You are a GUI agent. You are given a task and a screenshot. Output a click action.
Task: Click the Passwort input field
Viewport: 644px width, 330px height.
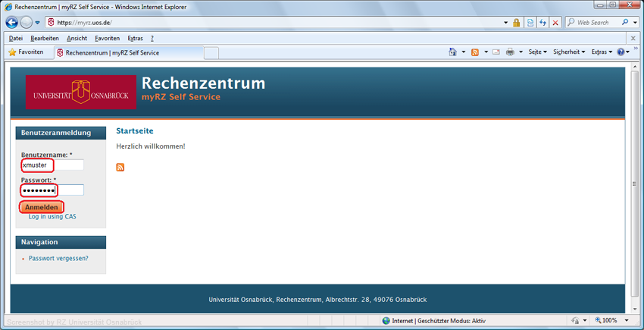tap(52, 190)
